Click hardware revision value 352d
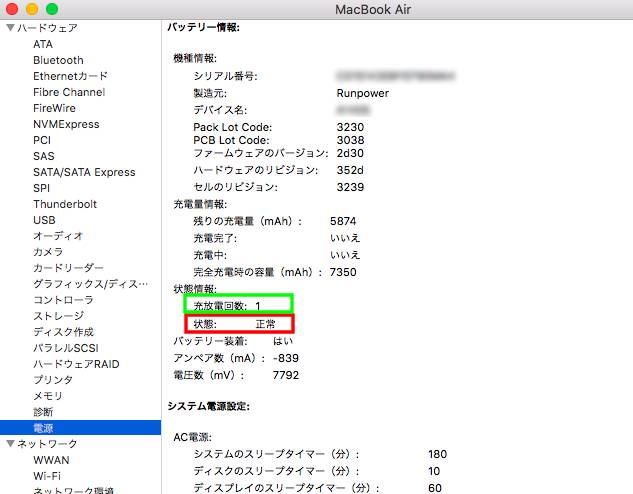The image size is (633, 494). pos(350,170)
